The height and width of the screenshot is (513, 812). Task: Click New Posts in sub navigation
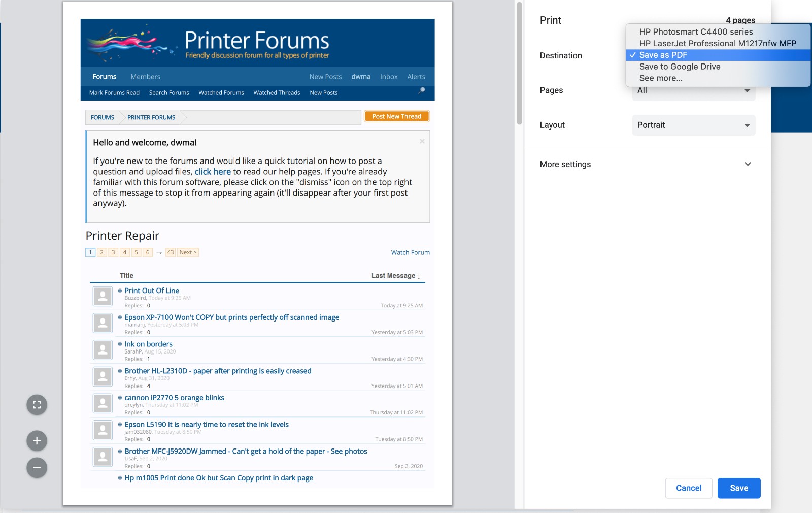pyautogui.click(x=324, y=93)
